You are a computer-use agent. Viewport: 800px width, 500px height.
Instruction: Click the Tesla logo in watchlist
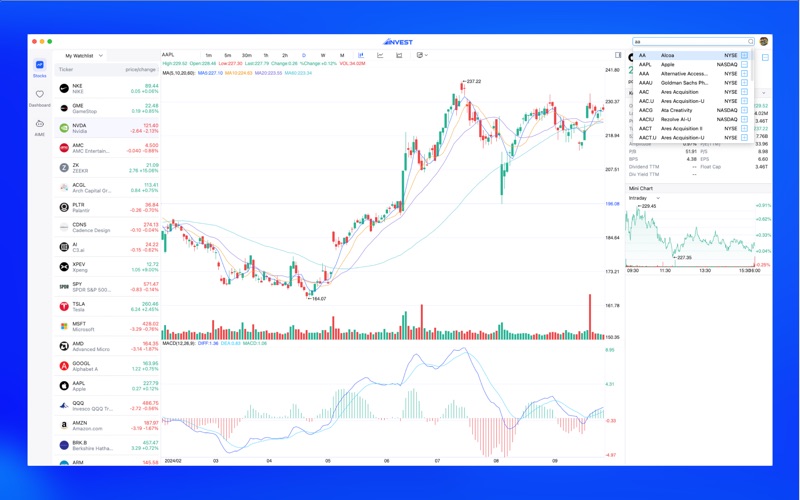coord(64,307)
